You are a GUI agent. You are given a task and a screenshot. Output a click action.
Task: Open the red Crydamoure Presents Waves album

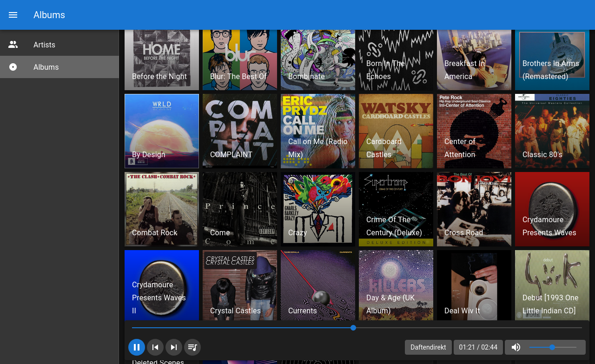pyautogui.click(x=552, y=209)
